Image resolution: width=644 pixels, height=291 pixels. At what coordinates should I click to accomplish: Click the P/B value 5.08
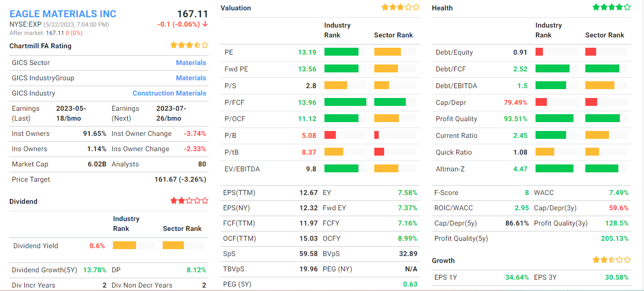[309, 135]
